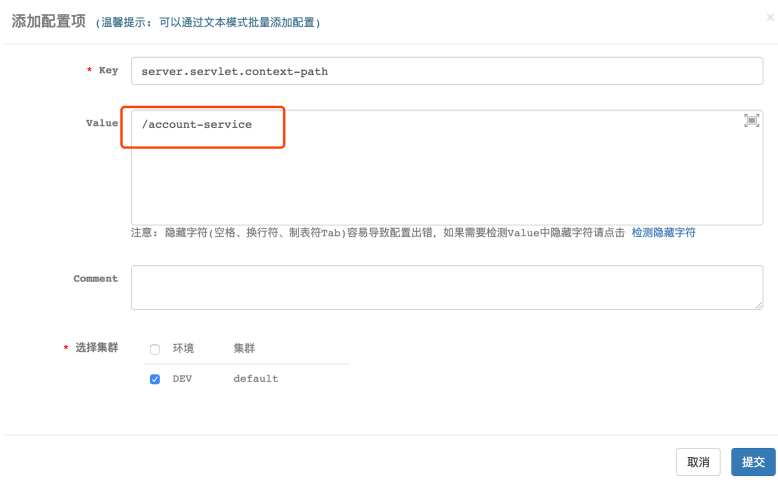Click the 'default' cluster name text

[256, 379]
